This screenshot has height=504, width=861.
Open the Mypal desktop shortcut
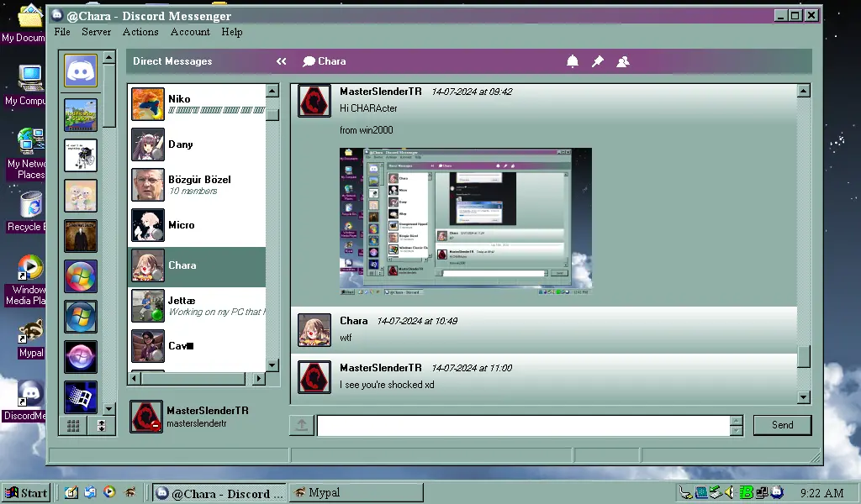point(30,339)
